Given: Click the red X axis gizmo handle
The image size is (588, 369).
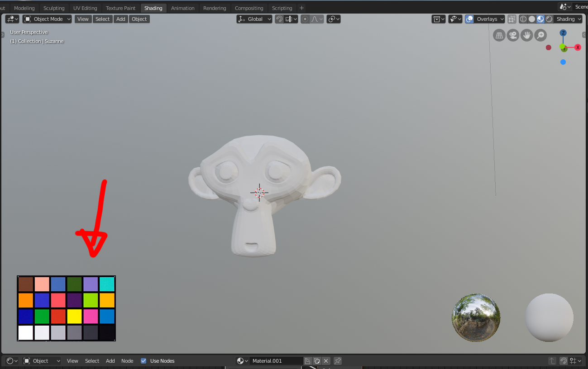Looking at the screenshot, I should click(x=578, y=47).
